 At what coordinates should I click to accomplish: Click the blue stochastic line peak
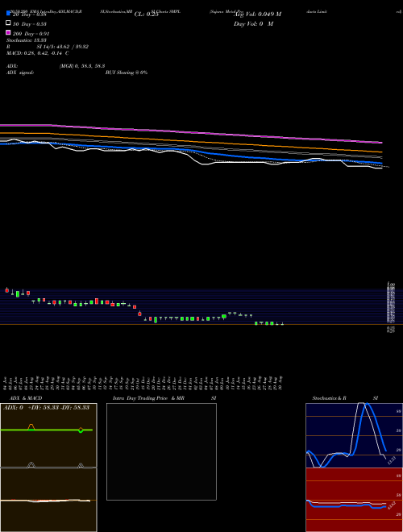pos(367,405)
